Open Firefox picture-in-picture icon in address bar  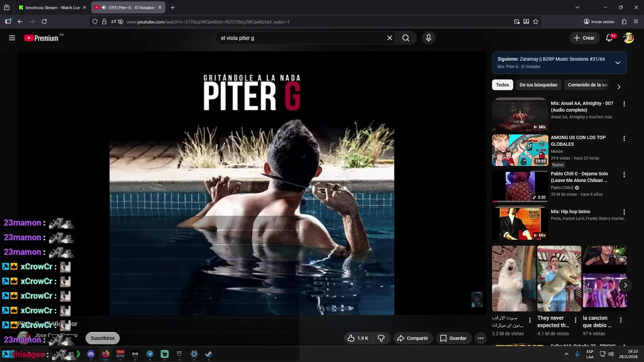tap(517, 22)
